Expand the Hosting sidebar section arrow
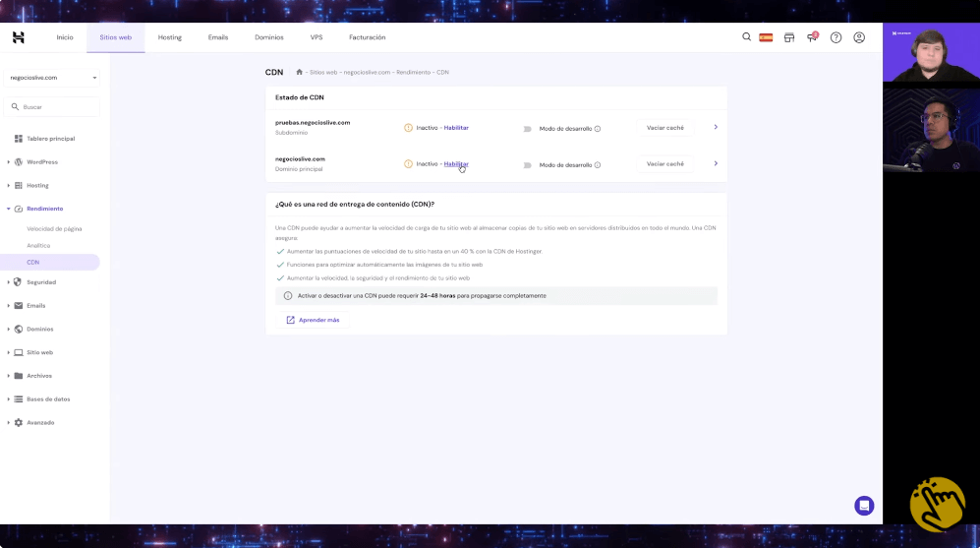This screenshot has height=548, width=980. tap(8, 185)
